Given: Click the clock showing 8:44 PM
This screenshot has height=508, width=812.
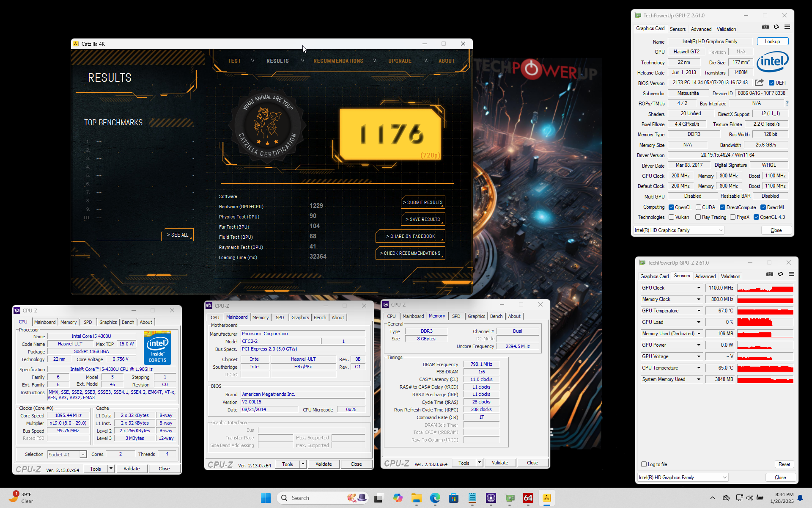Looking at the screenshot, I should [782, 498].
